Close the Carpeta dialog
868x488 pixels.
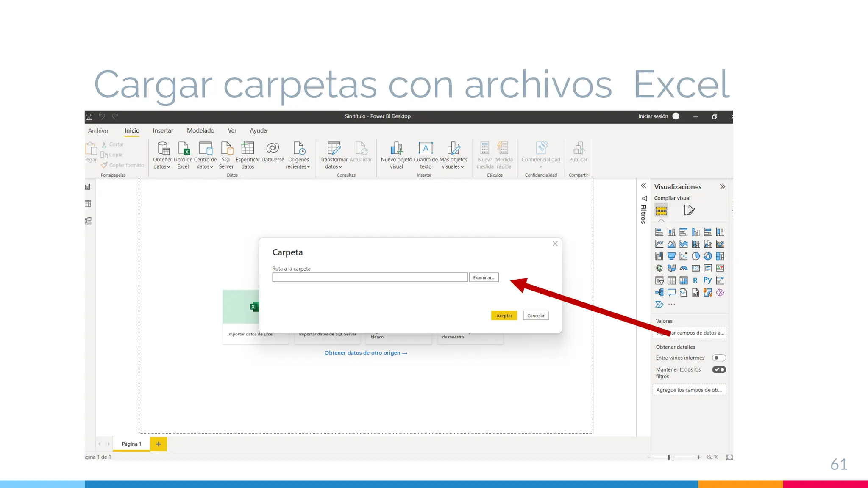coord(555,244)
